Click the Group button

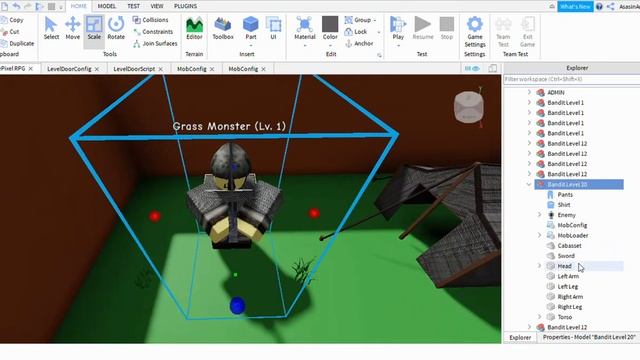tap(358, 20)
